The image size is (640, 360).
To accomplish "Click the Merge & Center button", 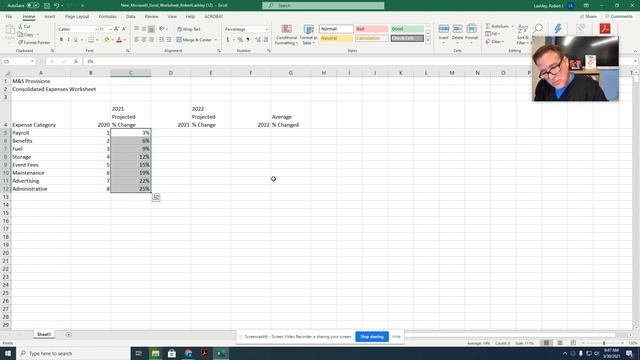I will [x=194, y=40].
